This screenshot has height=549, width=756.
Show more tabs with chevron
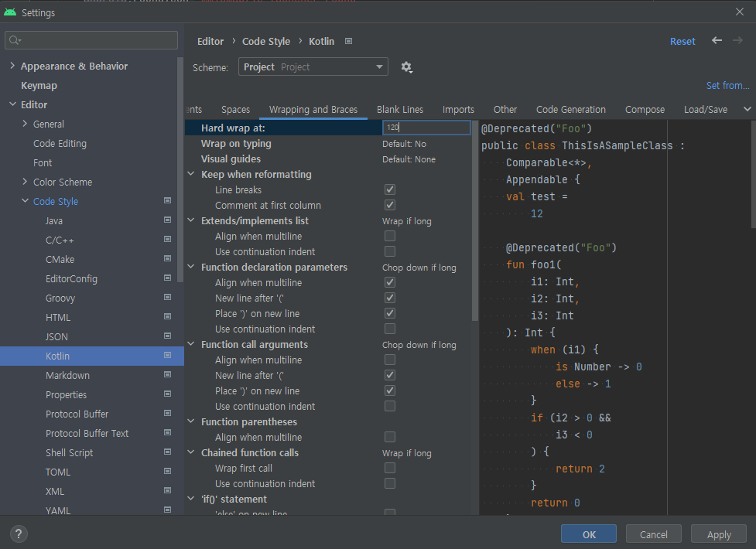747,110
